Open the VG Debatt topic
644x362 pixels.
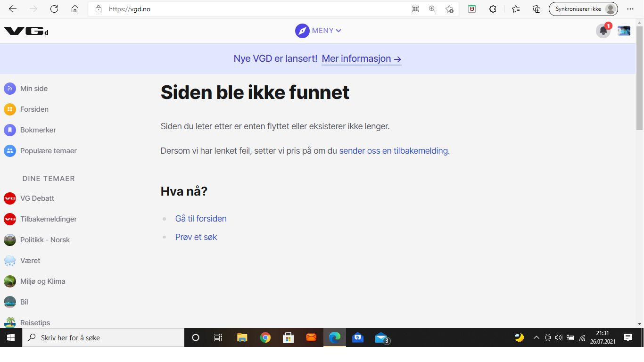point(37,198)
